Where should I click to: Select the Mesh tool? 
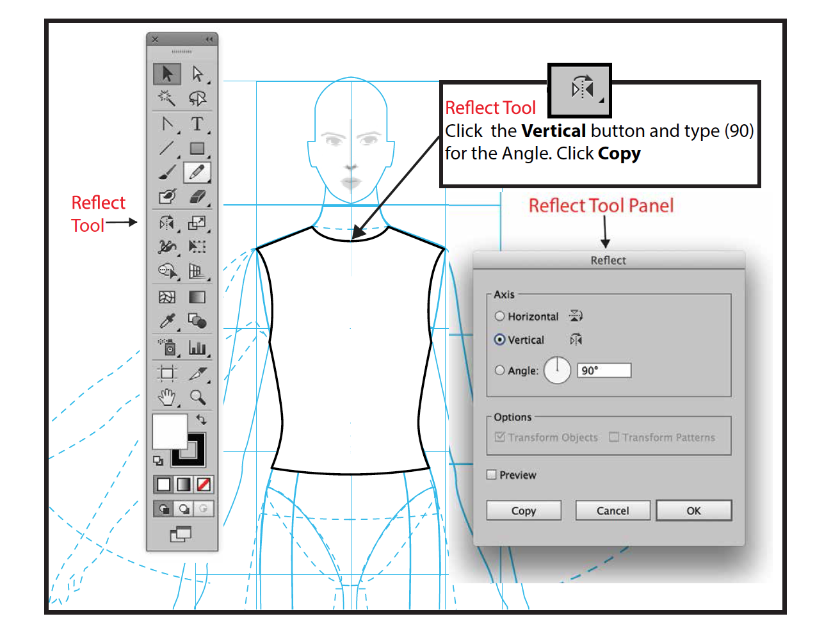[167, 297]
